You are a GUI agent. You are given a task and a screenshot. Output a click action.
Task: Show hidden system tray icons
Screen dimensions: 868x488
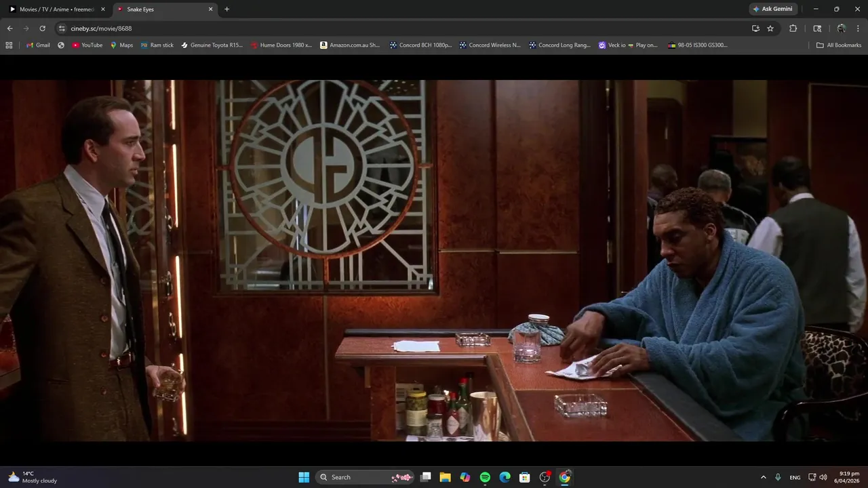tap(763, 477)
